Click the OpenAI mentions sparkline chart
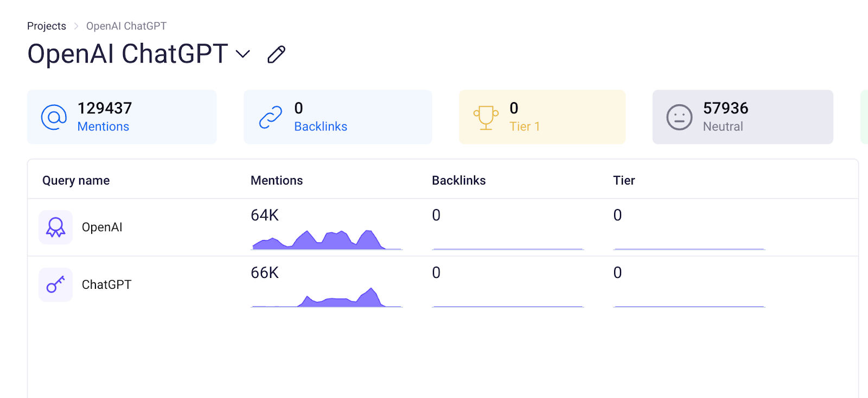Image resolution: width=868 pixels, height=398 pixels. click(x=327, y=239)
